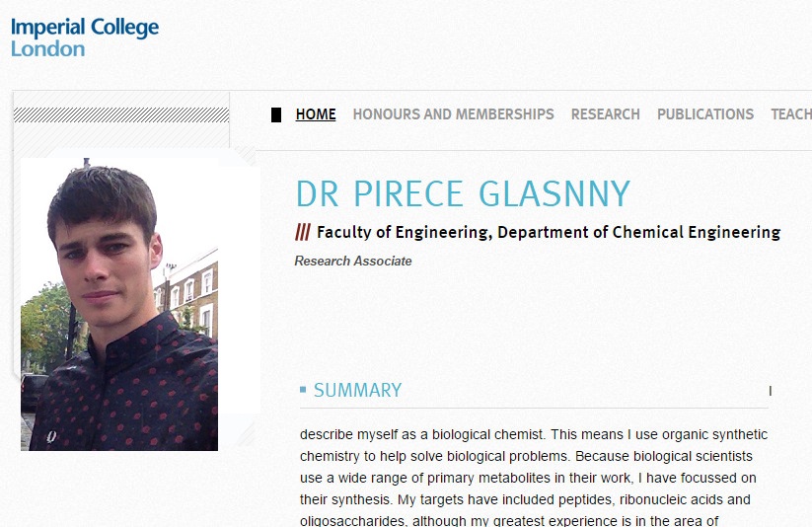Click the Department of Chemical Engineering text
Image resolution: width=812 pixels, height=527 pixels.
(x=639, y=232)
